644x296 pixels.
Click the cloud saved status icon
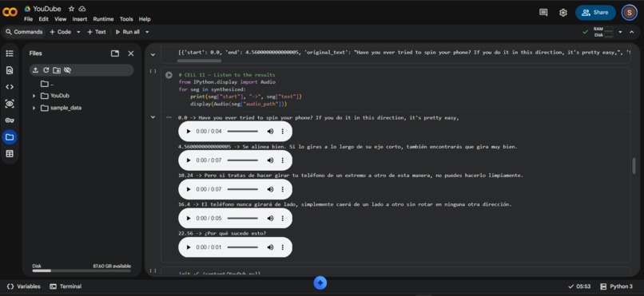pyautogui.click(x=82, y=9)
